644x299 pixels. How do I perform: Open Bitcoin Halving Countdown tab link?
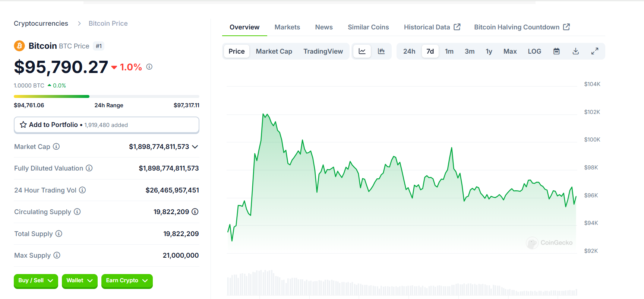522,27
